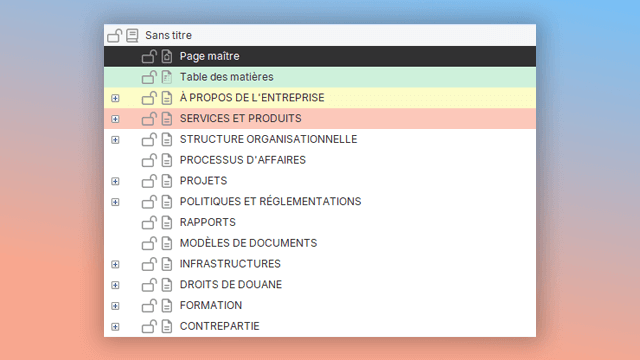Expand the SERVICES ET PRODUITS node
This screenshot has height=360, width=640.
[116, 119]
